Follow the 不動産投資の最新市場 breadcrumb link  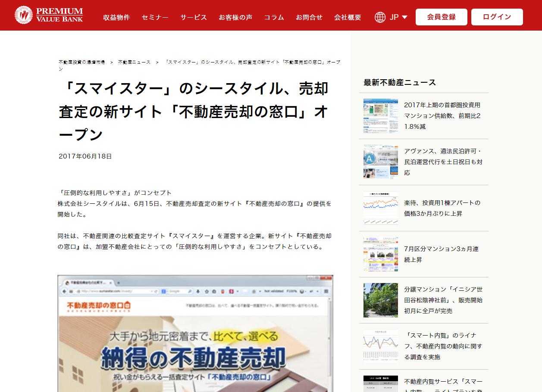pos(81,62)
